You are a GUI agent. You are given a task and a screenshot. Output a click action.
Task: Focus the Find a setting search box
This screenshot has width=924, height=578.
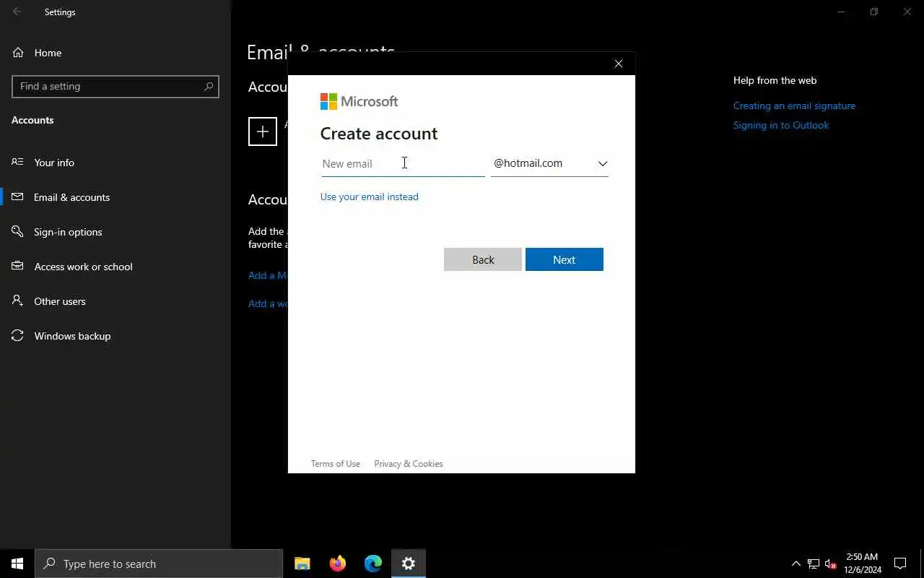(x=115, y=86)
